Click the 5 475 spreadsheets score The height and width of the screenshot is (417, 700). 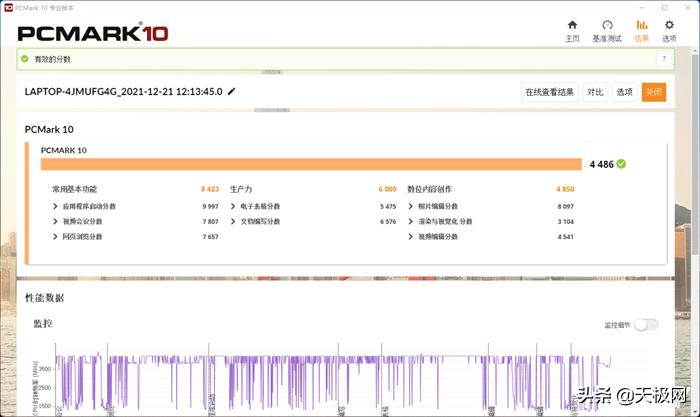click(388, 207)
